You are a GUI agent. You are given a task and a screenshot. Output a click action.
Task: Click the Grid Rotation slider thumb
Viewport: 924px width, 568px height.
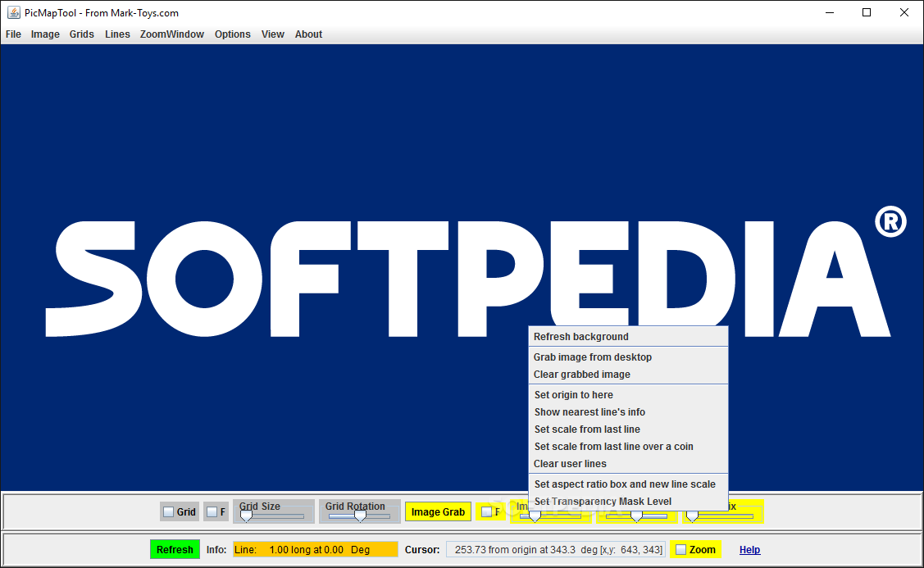tap(360, 516)
